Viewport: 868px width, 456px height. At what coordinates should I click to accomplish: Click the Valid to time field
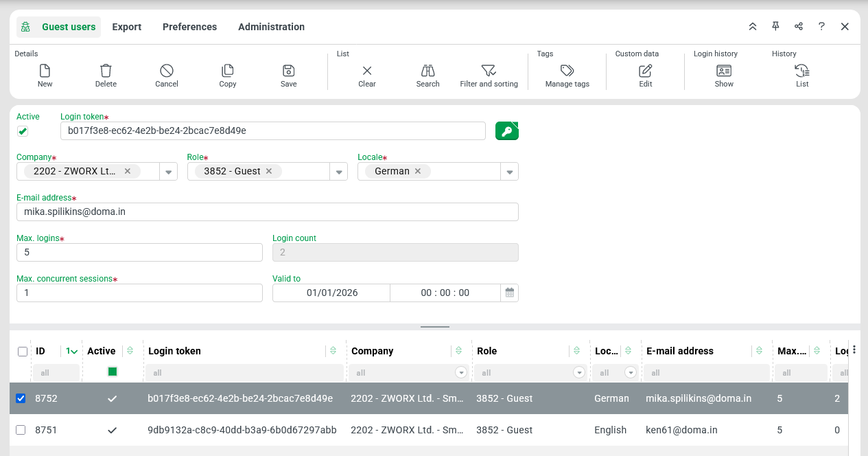coord(445,293)
